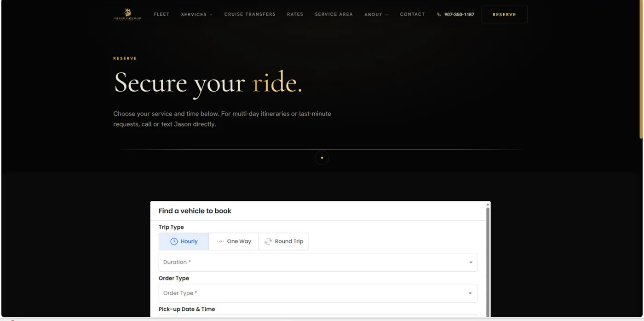Click the "Trip Type" label
This screenshot has height=321, width=644.
pyautogui.click(x=171, y=227)
